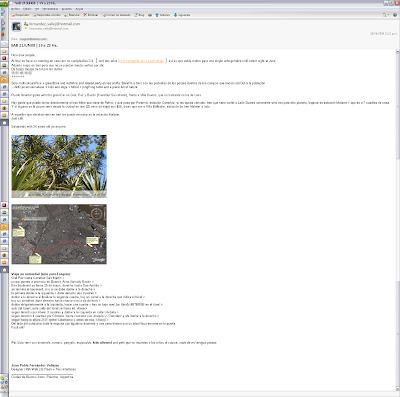Click Responder a todos in the toolbar

pyautogui.click(x=47, y=15)
